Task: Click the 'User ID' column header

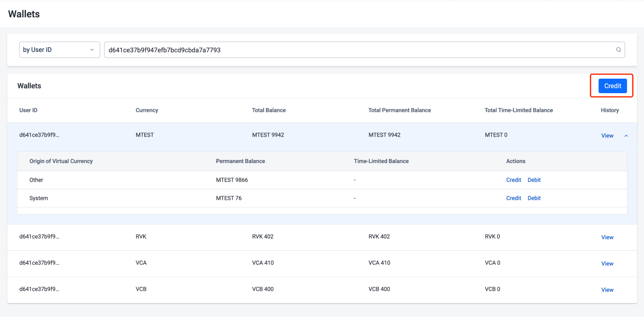Action: pos(28,110)
